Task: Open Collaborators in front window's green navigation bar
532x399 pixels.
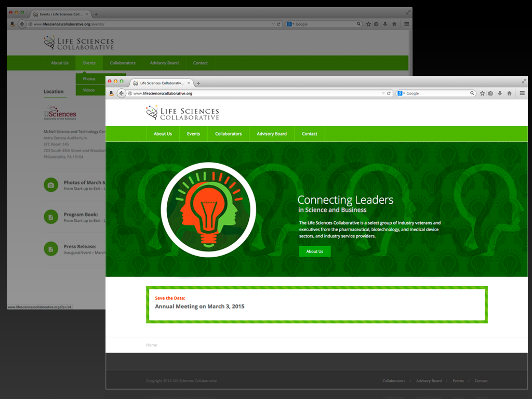Action: tap(229, 134)
